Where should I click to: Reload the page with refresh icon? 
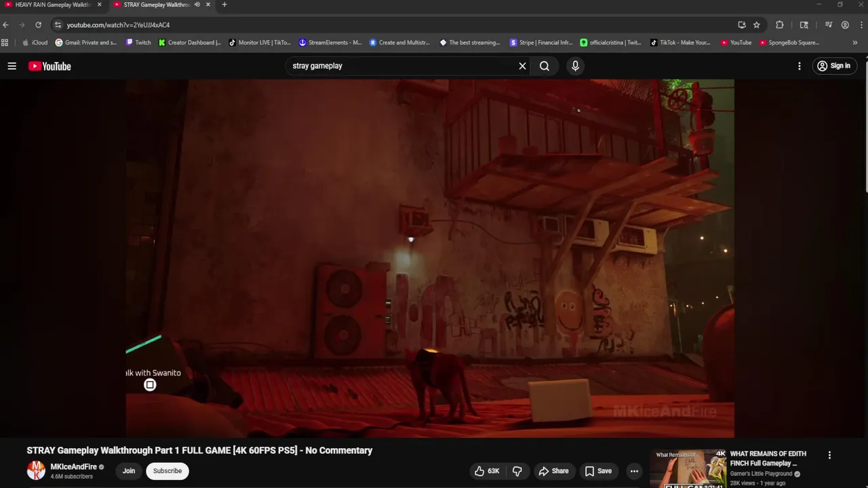[38, 25]
